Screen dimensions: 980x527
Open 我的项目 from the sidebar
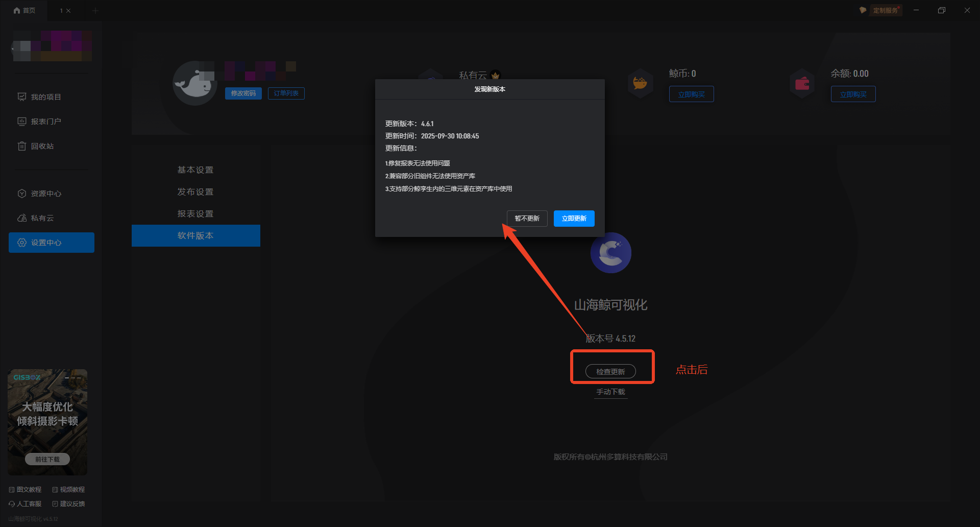45,97
